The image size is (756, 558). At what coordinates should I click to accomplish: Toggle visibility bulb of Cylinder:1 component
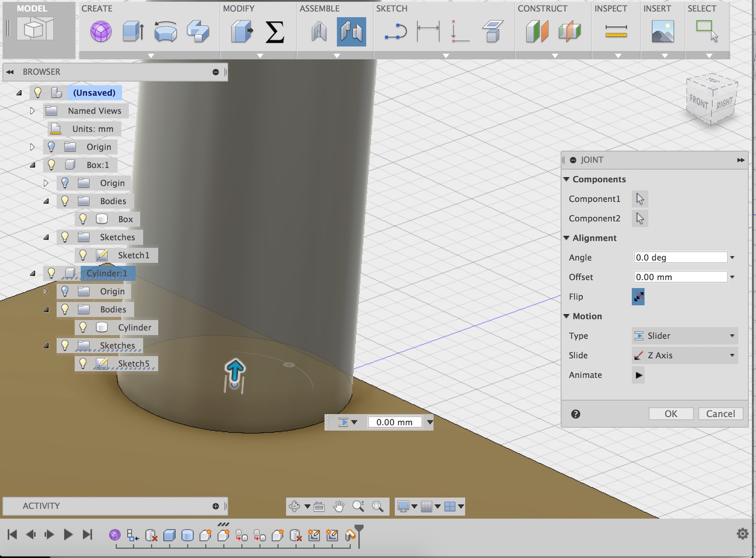click(x=51, y=273)
